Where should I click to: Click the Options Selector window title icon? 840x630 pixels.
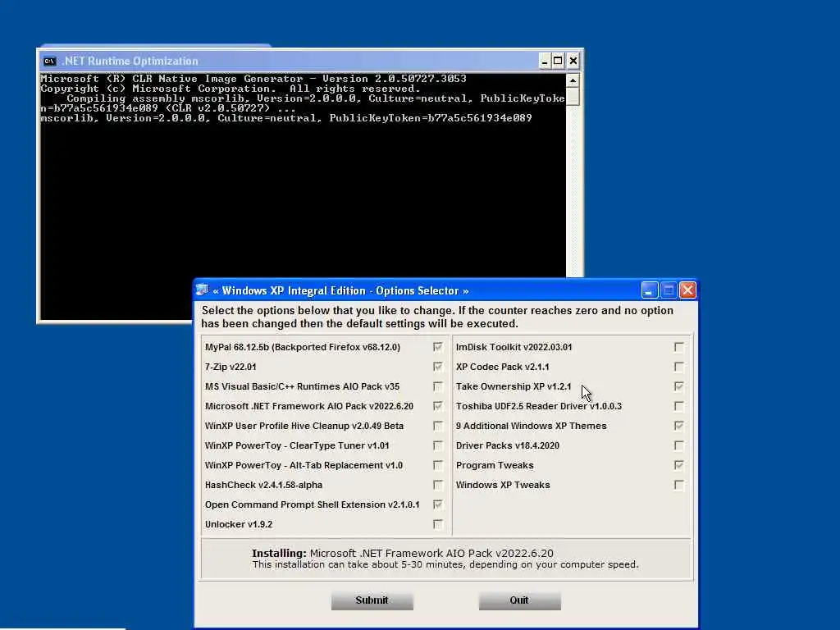click(203, 290)
